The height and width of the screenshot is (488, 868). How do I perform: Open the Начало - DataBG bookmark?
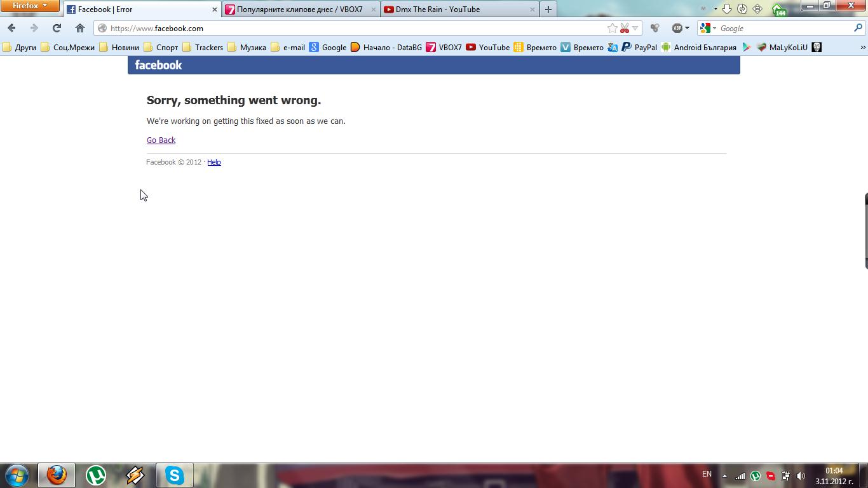(x=386, y=47)
